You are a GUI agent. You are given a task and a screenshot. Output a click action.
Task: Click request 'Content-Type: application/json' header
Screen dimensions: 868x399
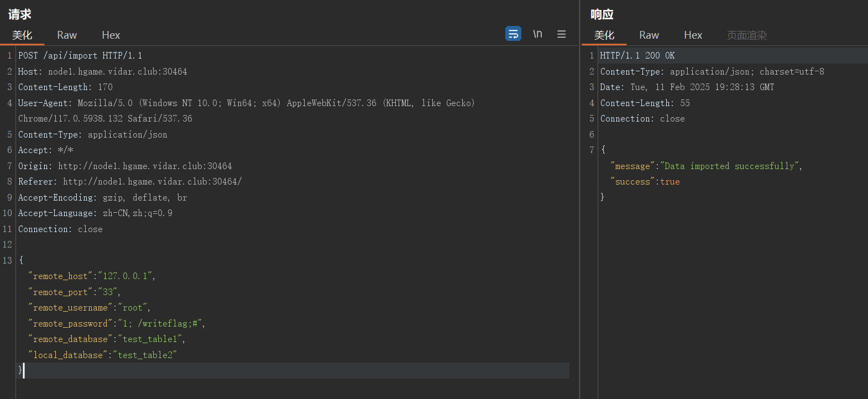(93, 134)
